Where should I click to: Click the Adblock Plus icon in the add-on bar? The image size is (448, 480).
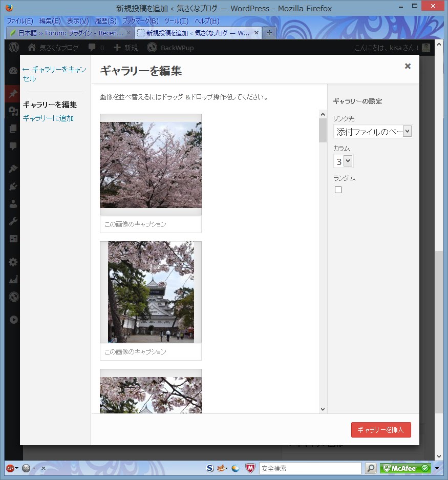10,468
